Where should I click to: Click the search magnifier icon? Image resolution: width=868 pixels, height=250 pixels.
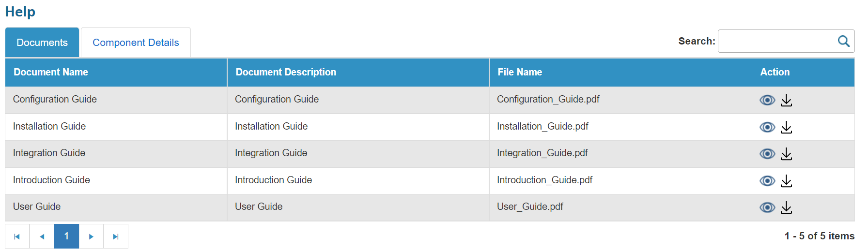tap(843, 41)
